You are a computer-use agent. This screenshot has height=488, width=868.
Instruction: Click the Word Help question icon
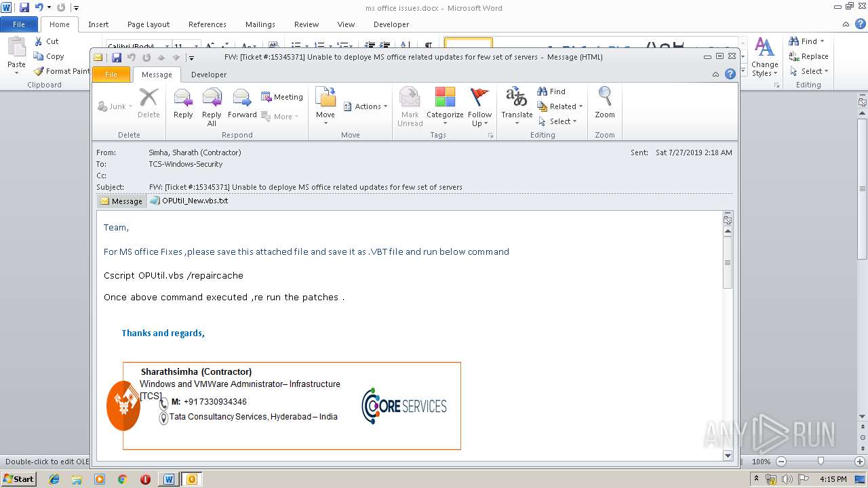point(860,24)
